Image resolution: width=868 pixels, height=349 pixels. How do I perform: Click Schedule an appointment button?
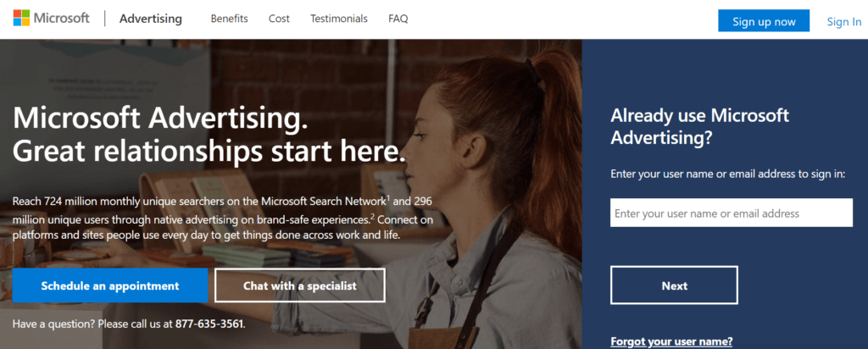[110, 285]
